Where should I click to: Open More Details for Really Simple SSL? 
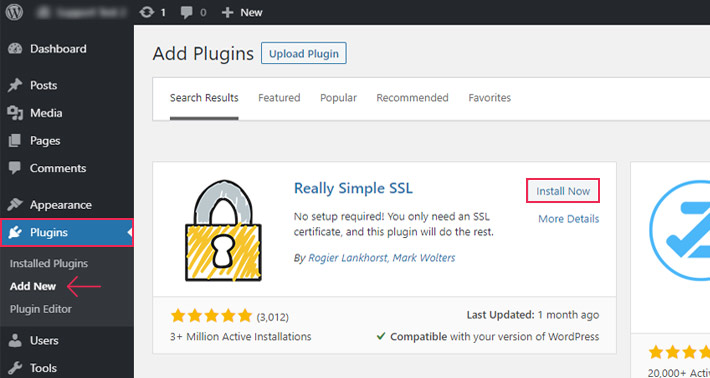click(568, 219)
